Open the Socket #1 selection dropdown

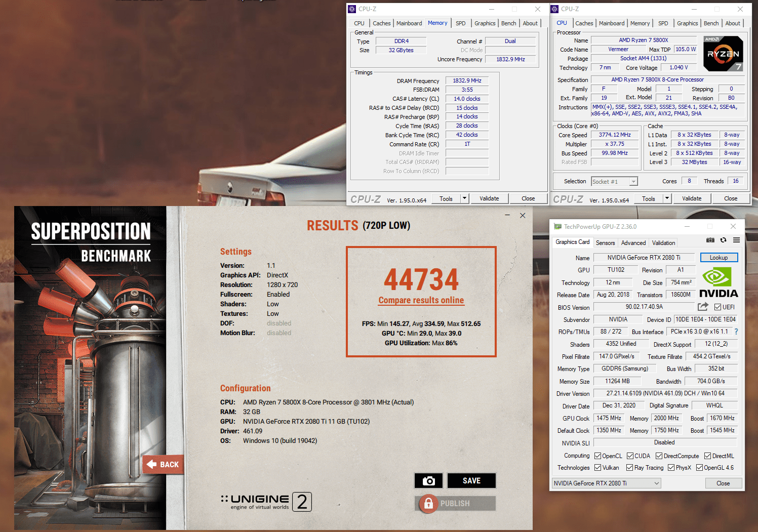614,182
